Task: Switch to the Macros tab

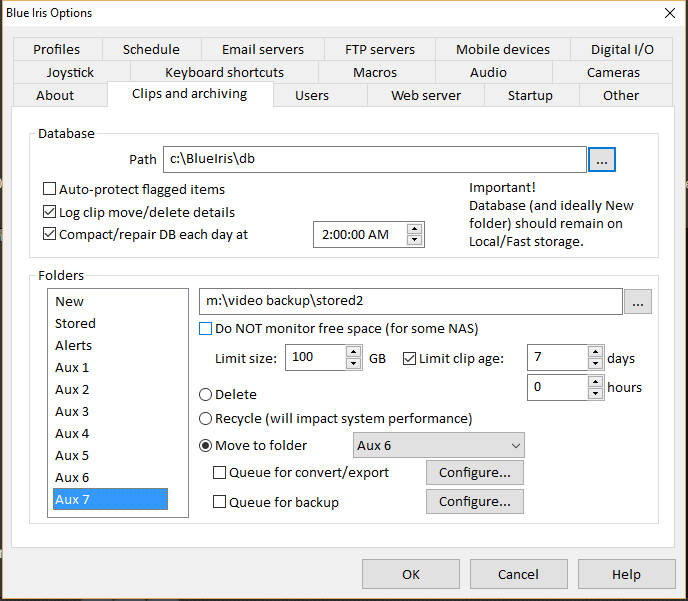Action: click(x=375, y=72)
